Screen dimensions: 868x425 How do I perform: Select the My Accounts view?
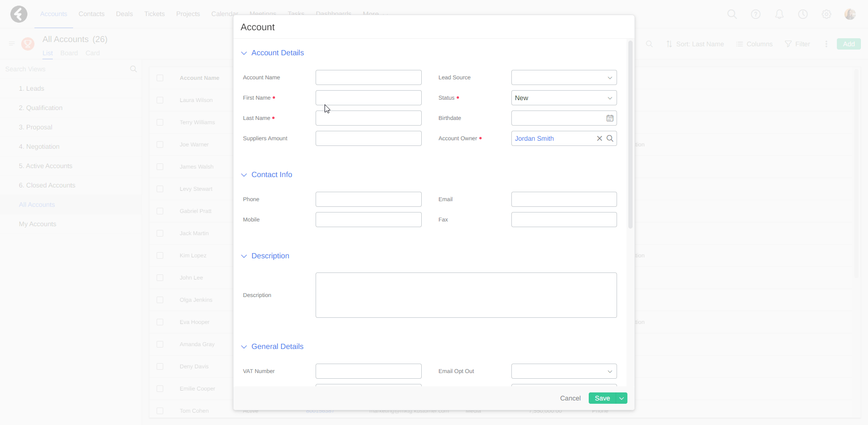coord(37,224)
